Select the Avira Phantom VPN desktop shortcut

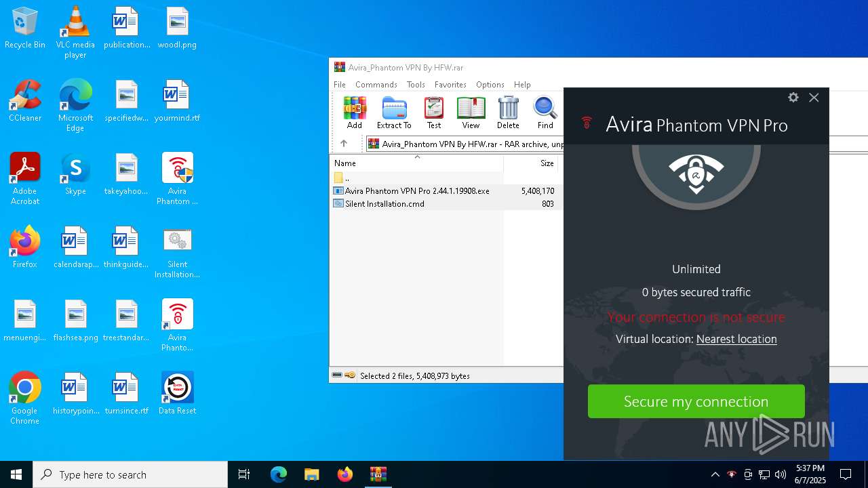click(177, 325)
